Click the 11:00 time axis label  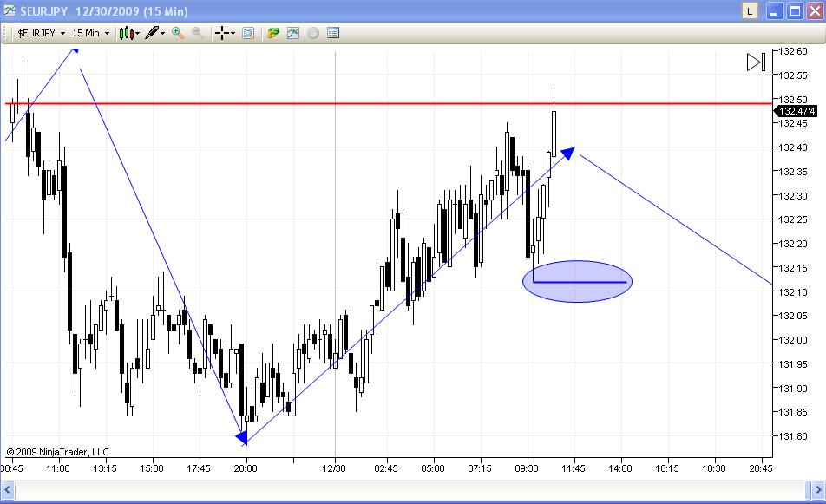coord(58,468)
